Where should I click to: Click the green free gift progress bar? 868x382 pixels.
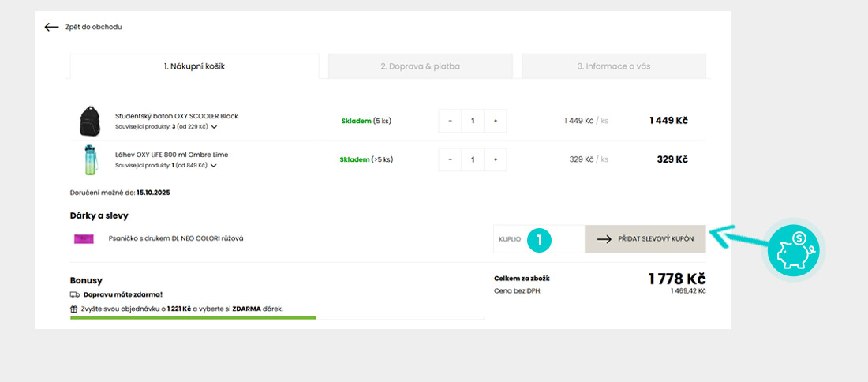pos(193,318)
